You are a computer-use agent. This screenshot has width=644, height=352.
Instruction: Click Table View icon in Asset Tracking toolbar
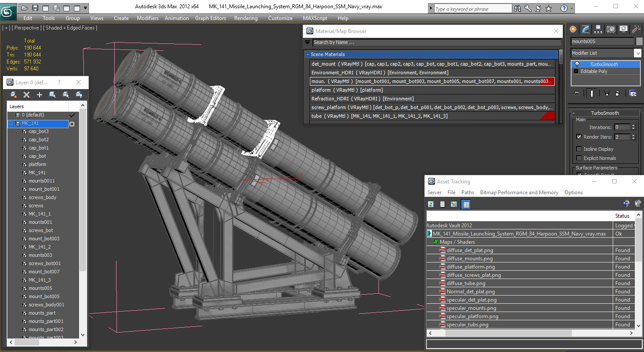466,204
